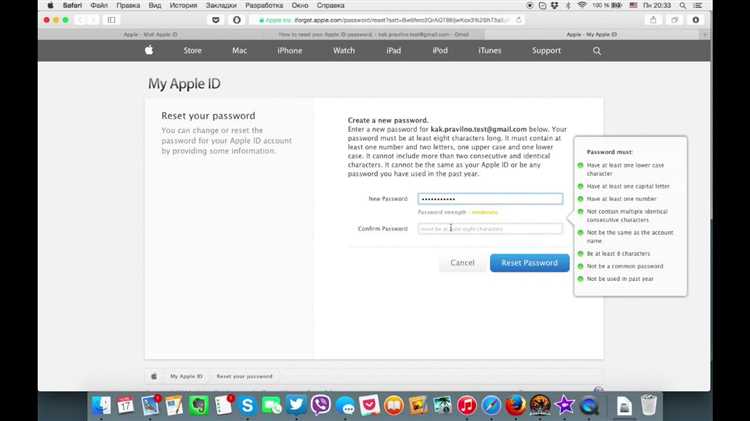Viewport: 750px width, 421px height.
Task: Open the Разработка menu
Action: pos(264,5)
